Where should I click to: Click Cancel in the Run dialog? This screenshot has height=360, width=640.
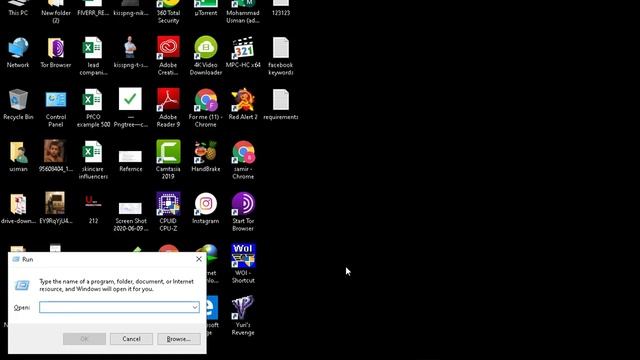131,339
